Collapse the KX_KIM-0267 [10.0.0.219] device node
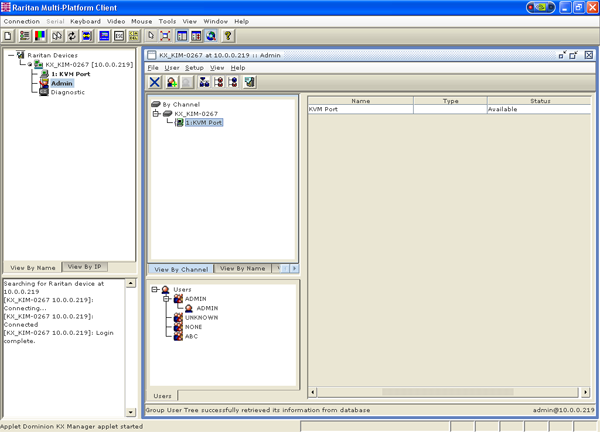Image resolution: width=600 pixels, height=432 pixels. (29, 64)
